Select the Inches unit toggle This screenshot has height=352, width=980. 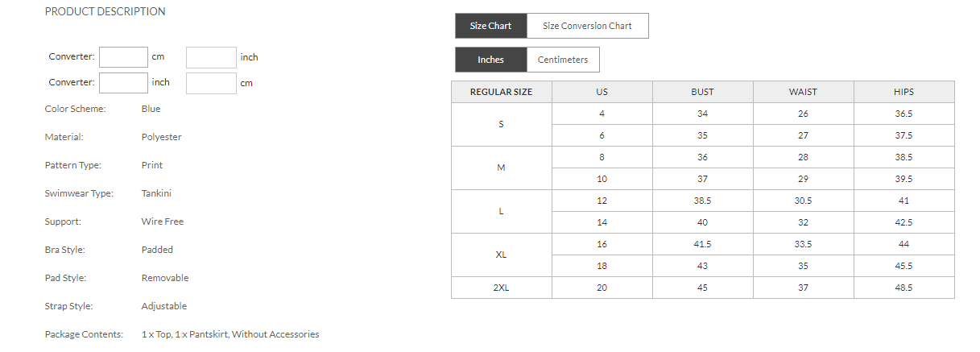click(x=490, y=60)
